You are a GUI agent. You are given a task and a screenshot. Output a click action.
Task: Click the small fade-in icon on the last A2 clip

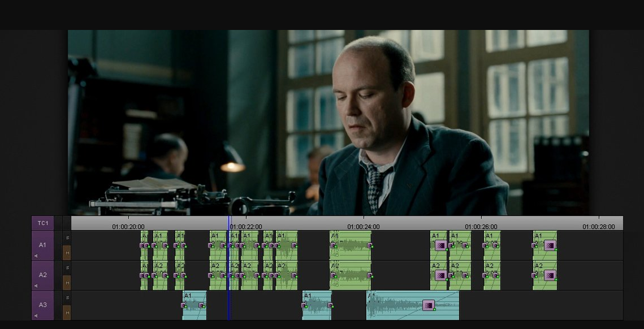point(534,276)
